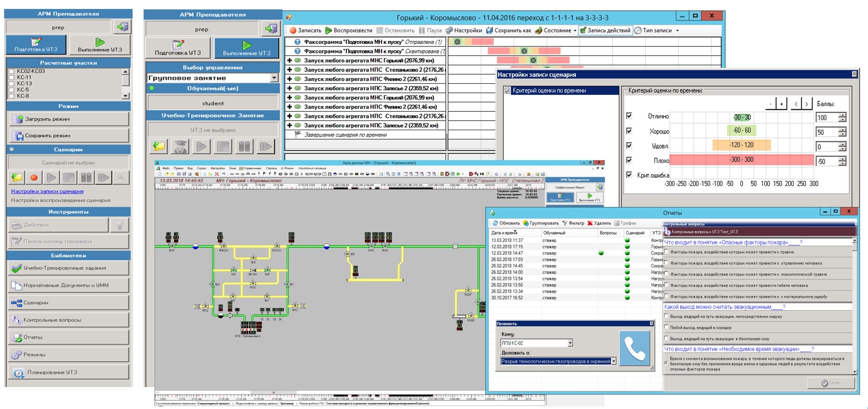The image size is (868, 409).
Task: Uncheck the Удовл. criterion checkbox
Action: (x=629, y=146)
